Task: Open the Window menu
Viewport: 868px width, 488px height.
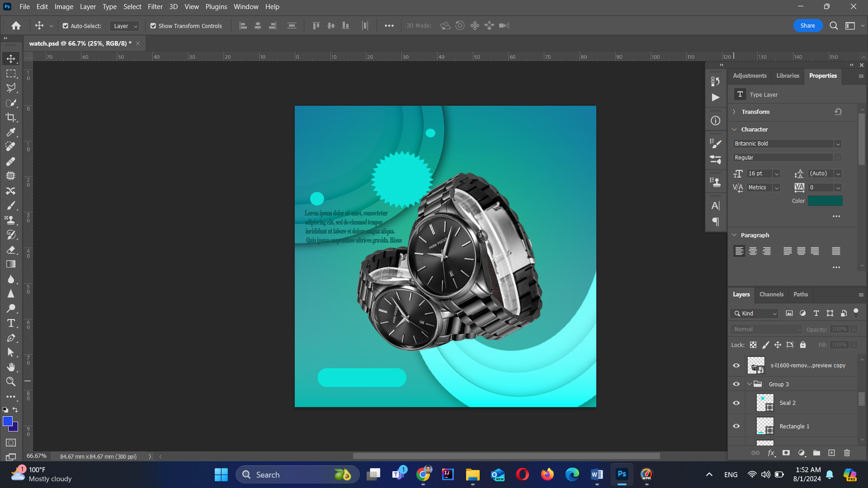Action: 246,7
